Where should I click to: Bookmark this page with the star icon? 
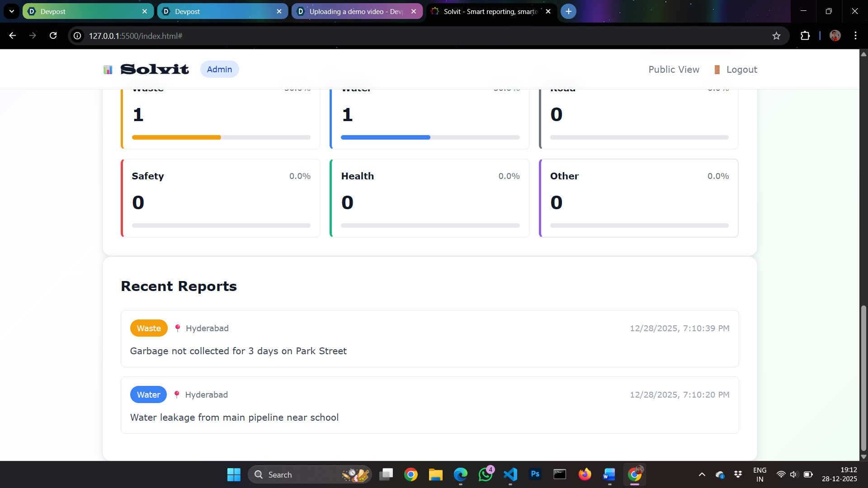[776, 36]
